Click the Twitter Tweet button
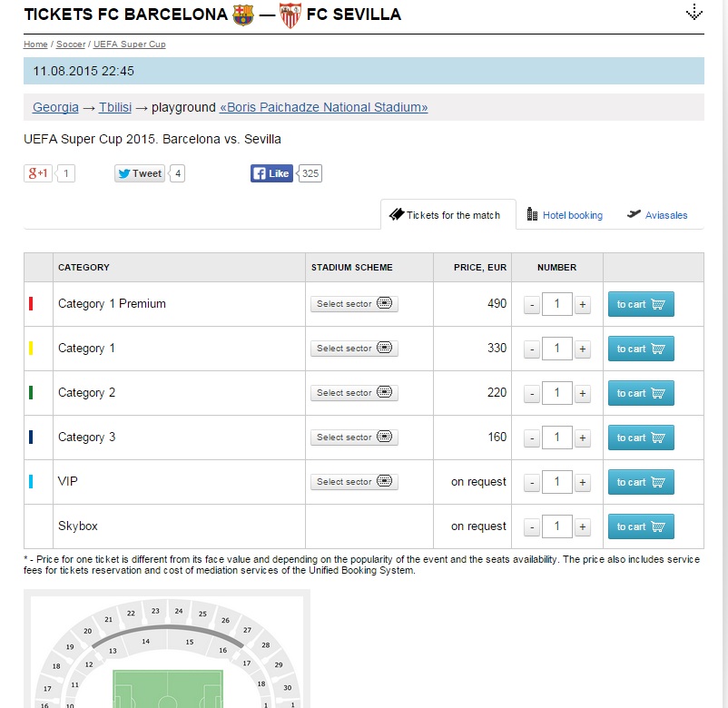The width and height of the screenshot is (728, 708). pos(139,173)
